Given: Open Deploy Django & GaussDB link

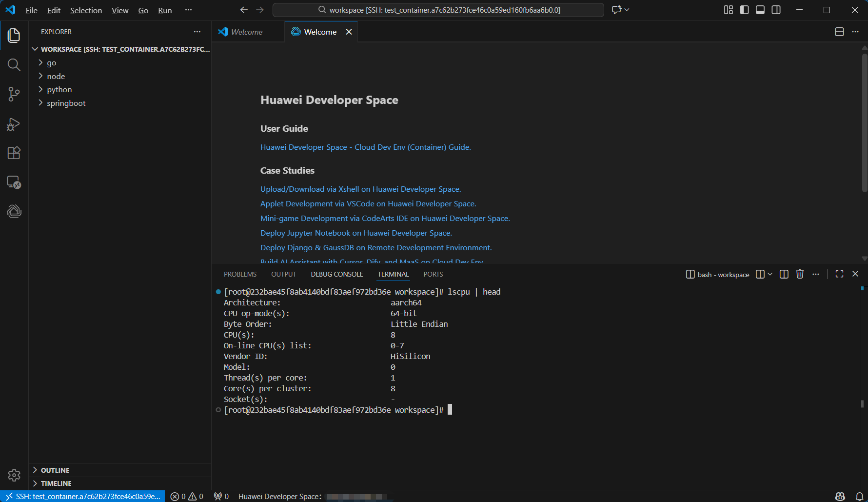Looking at the screenshot, I should point(376,248).
